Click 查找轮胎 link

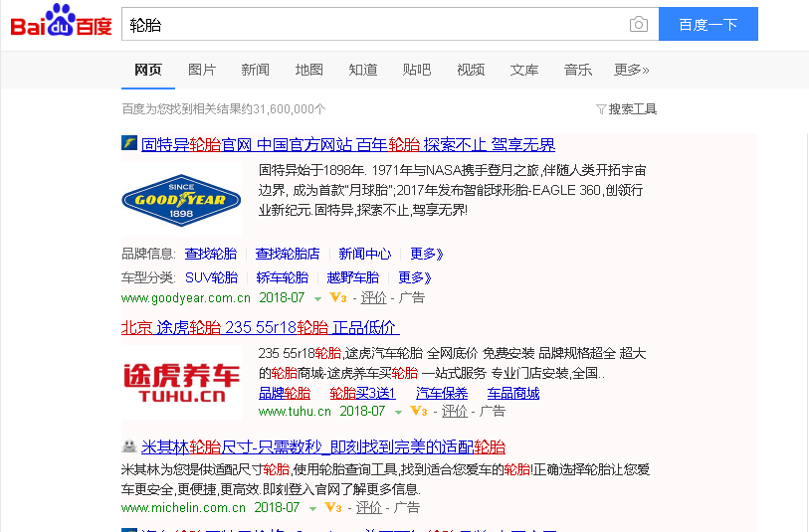click(211, 254)
